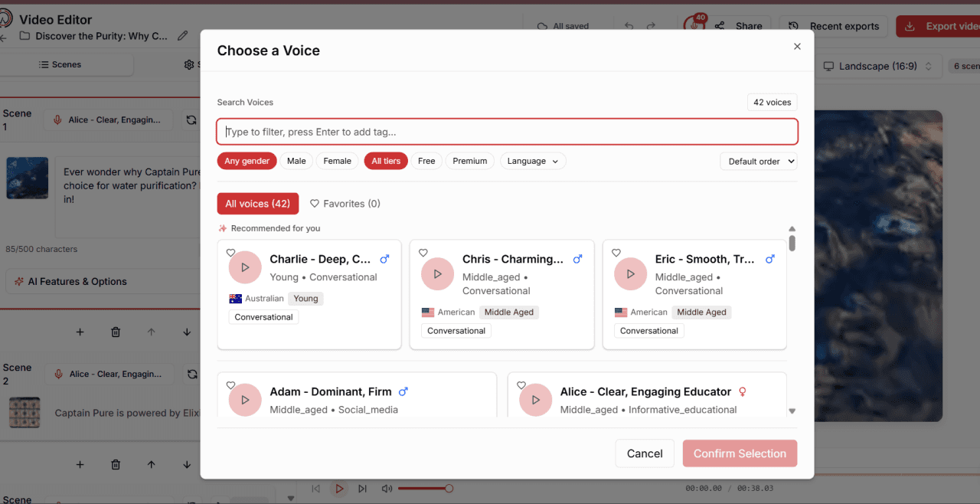Image resolution: width=980 pixels, height=504 pixels.
Task: Favorite the Eric voice heart icon
Action: (x=616, y=253)
